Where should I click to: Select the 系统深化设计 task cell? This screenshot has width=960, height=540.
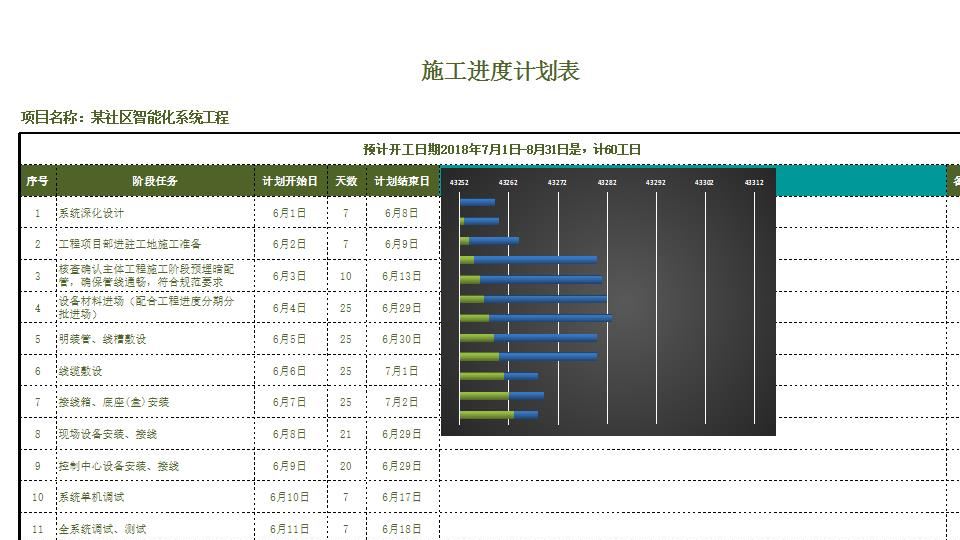[x=155, y=213]
